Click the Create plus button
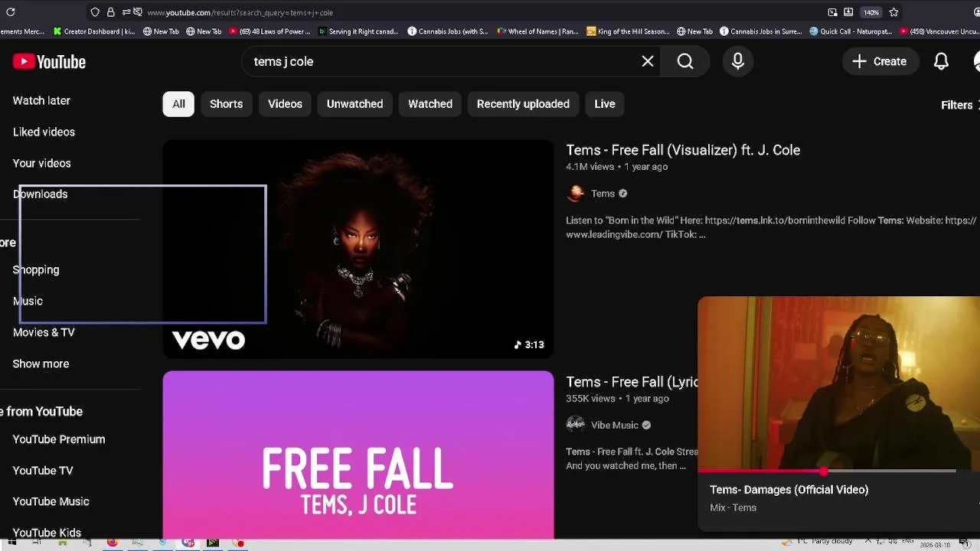The image size is (980, 551). tap(880, 61)
